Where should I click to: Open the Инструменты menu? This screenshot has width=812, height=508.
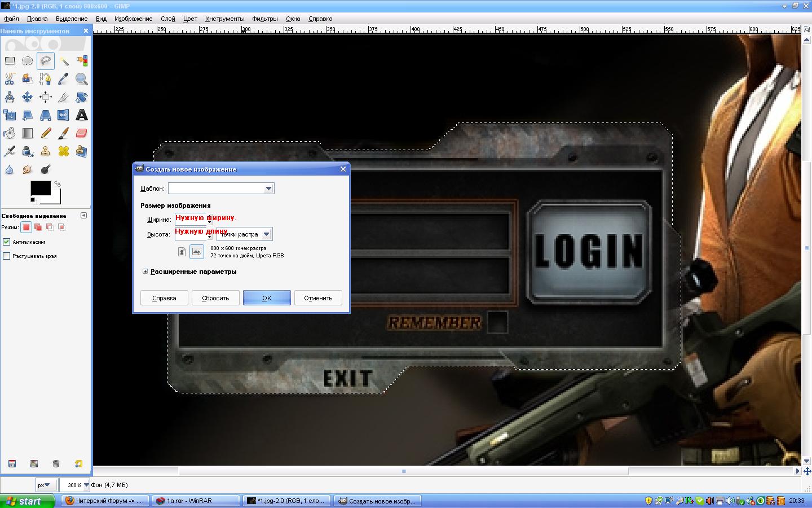[224, 19]
